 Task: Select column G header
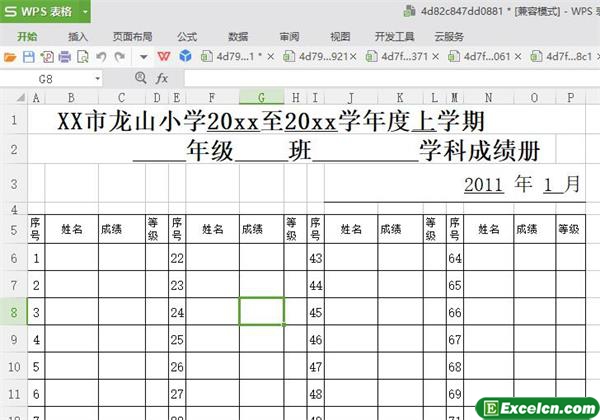point(262,98)
